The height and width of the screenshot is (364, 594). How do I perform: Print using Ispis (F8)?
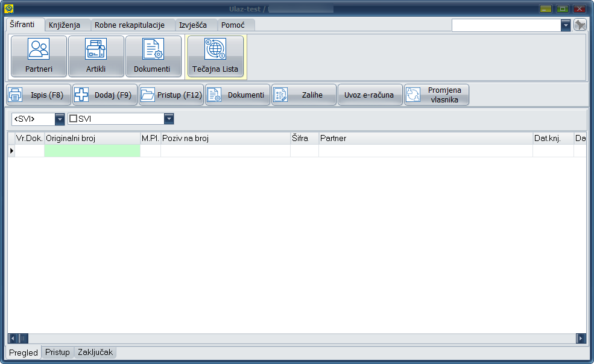click(39, 95)
